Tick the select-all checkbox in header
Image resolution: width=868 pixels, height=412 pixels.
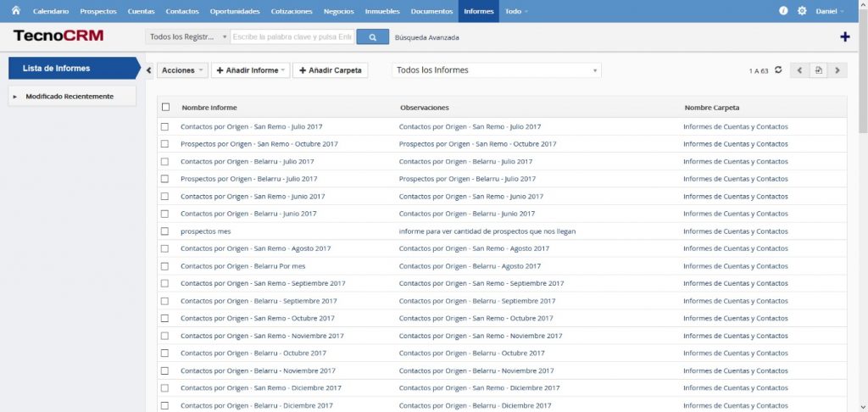click(165, 108)
